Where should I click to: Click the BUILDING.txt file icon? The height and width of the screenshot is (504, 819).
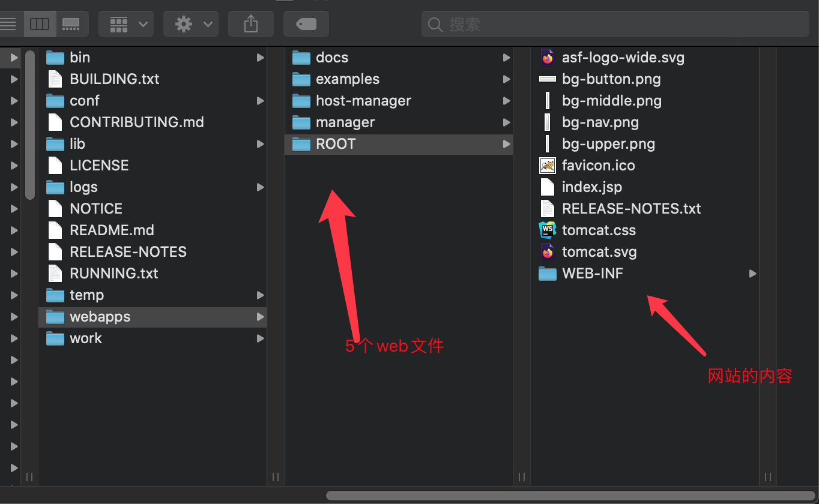tap(55, 79)
